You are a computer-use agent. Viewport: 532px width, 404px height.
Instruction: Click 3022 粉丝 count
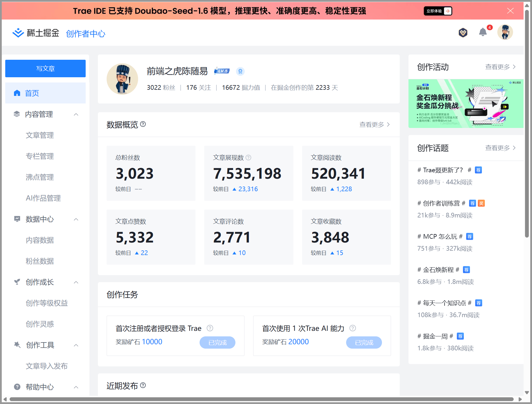(x=161, y=88)
